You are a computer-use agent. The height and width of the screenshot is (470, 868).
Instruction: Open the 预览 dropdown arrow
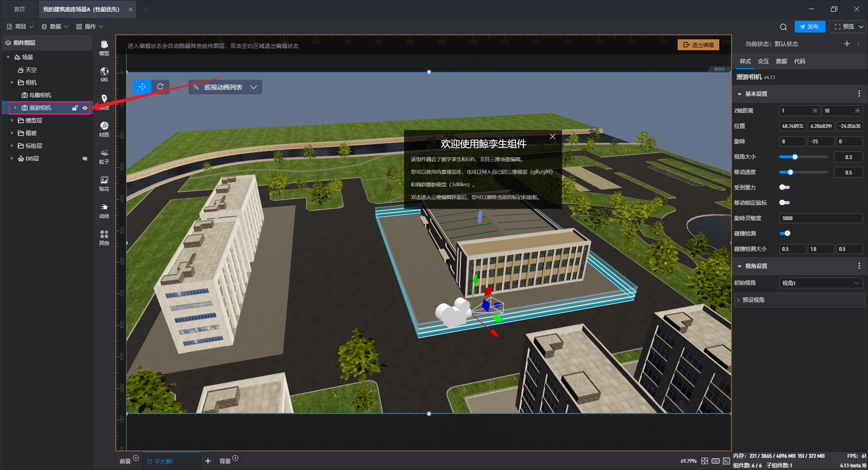(x=861, y=27)
